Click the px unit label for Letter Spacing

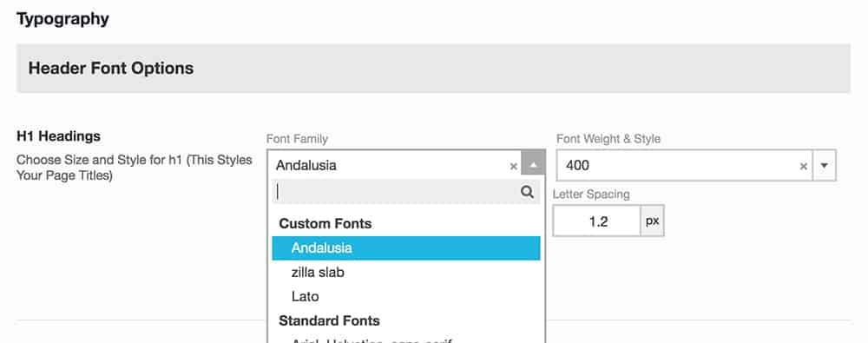point(653,221)
